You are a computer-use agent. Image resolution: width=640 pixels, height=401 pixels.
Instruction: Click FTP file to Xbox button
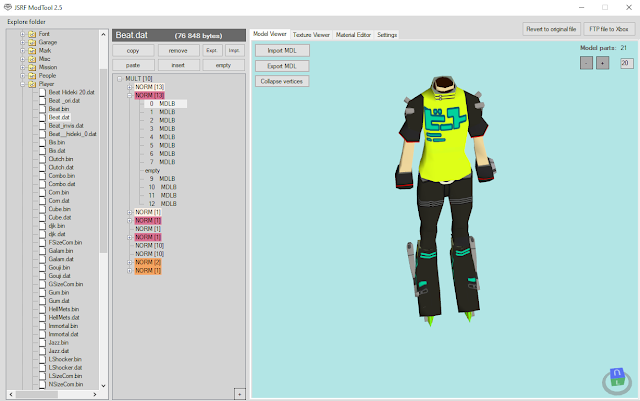(x=609, y=29)
